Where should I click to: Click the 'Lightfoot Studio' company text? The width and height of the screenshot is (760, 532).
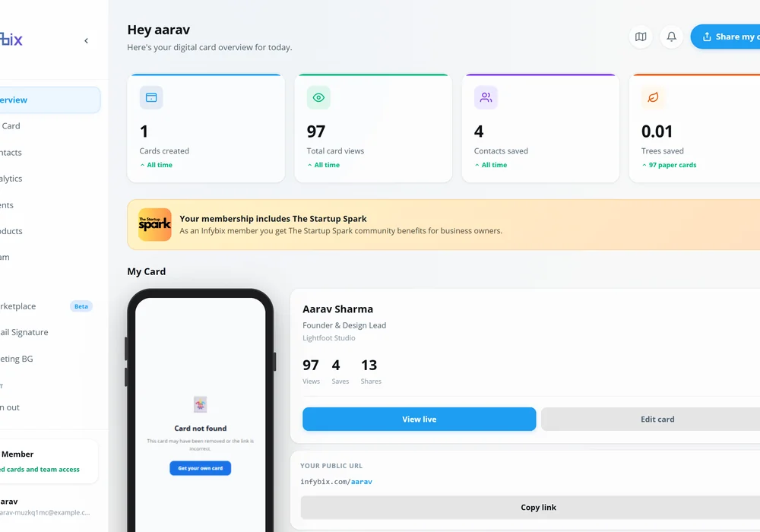(x=328, y=337)
